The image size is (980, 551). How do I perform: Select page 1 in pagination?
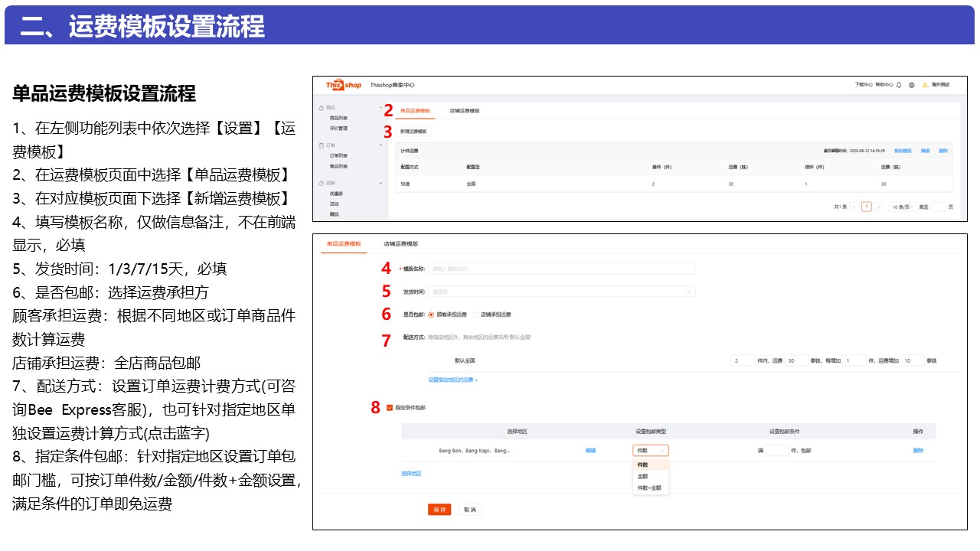pos(867,207)
